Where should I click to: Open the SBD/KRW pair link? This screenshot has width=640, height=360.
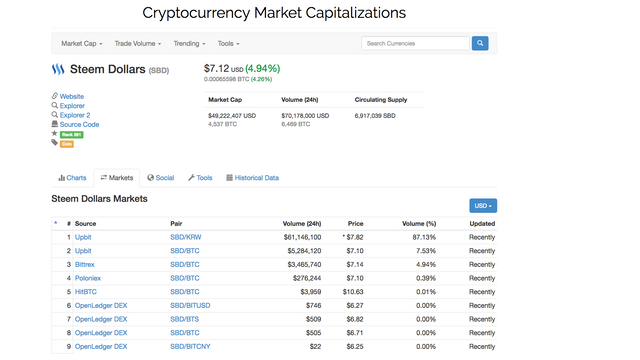pyautogui.click(x=186, y=237)
